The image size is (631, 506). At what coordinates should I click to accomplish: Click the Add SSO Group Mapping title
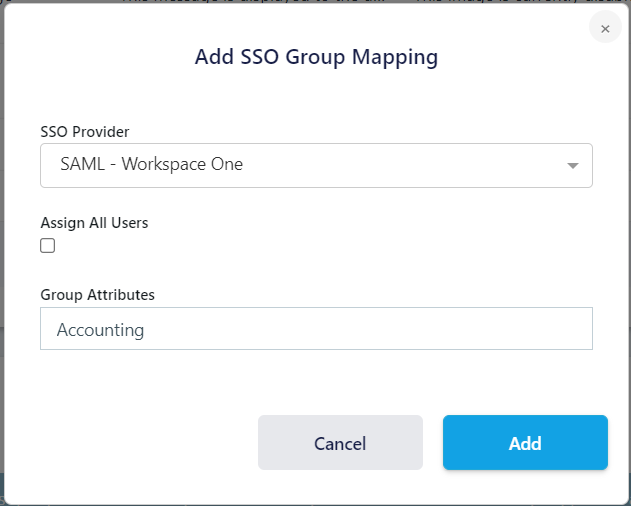(x=316, y=57)
